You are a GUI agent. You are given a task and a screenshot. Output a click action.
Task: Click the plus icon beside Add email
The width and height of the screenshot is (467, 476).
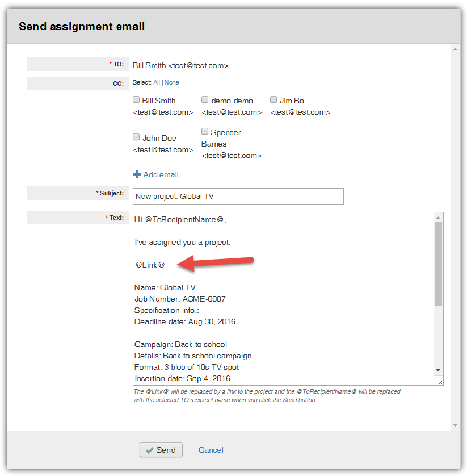(137, 175)
